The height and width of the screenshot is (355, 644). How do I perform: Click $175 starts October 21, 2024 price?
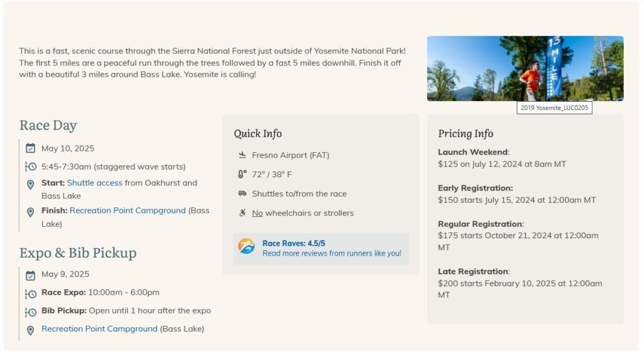[518, 241]
